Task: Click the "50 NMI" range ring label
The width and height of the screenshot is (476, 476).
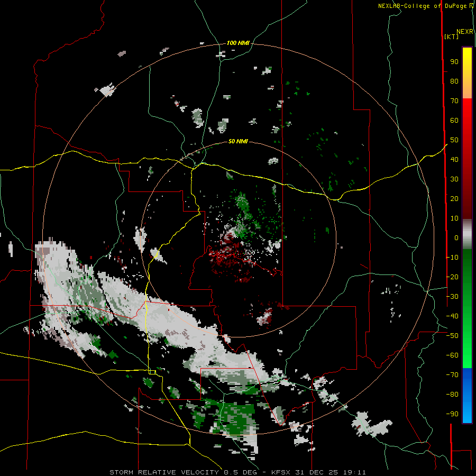Action: click(238, 141)
